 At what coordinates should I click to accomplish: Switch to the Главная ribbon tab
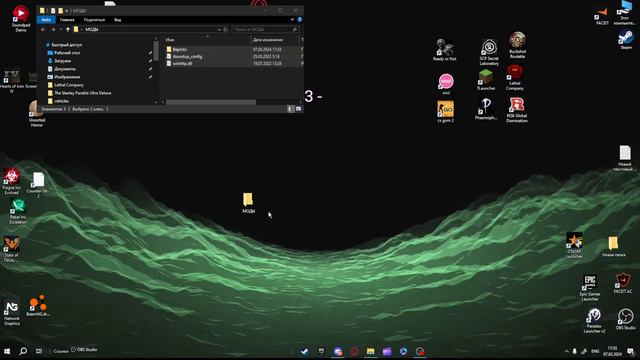(67, 20)
